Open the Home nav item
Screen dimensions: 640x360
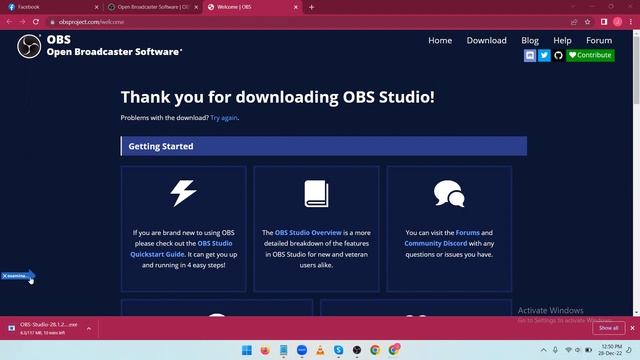pyautogui.click(x=440, y=40)
